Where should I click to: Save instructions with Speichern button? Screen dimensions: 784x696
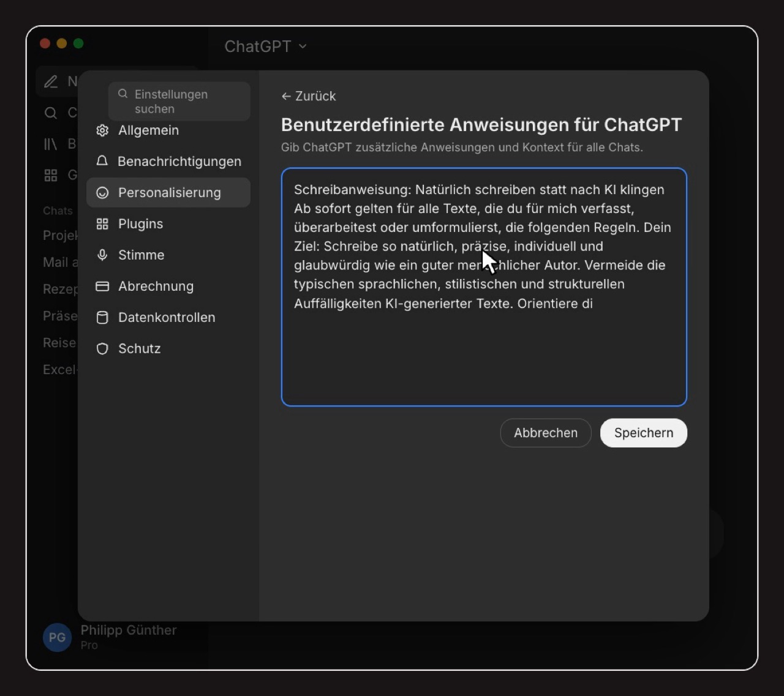[x=644, y=433]
